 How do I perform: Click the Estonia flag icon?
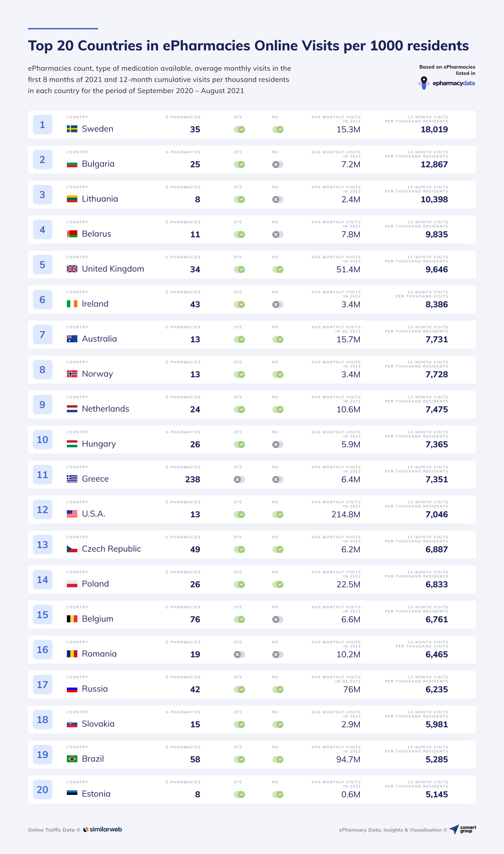click(72, 794)
